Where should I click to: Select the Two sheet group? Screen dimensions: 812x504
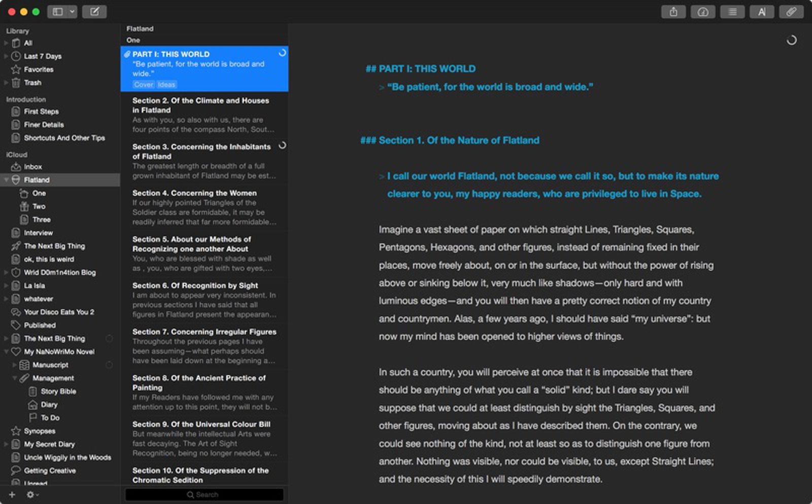coord(38,206)
